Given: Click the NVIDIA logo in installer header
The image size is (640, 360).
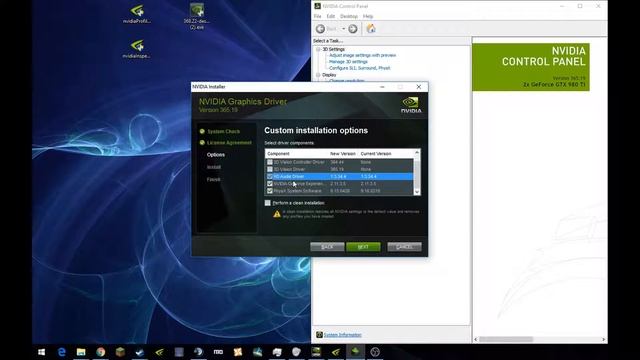Looking at the screenshot, I should click(x=411, y=105).
